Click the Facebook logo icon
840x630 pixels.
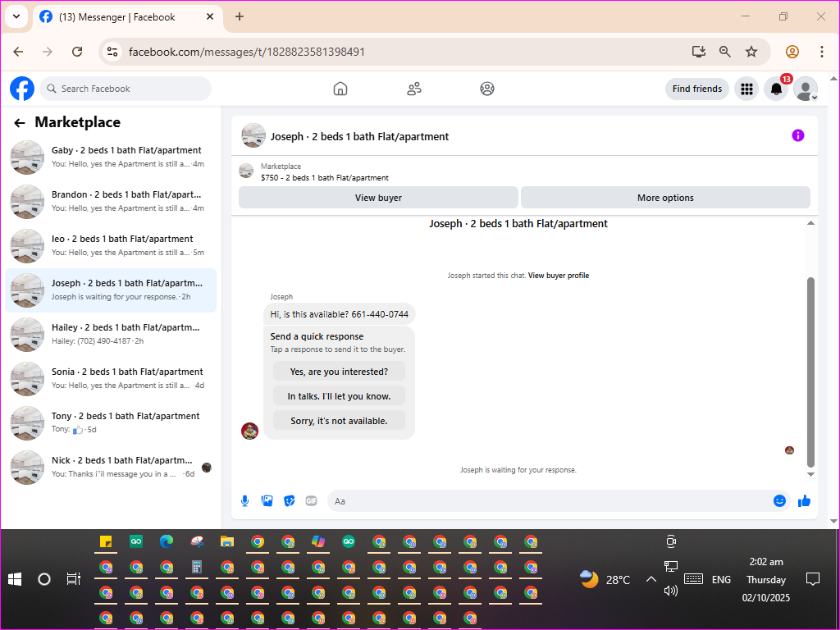22,89
